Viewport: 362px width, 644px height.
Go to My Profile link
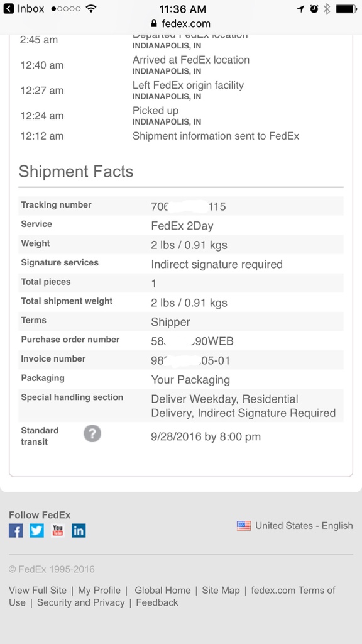(x=99, y=590)
